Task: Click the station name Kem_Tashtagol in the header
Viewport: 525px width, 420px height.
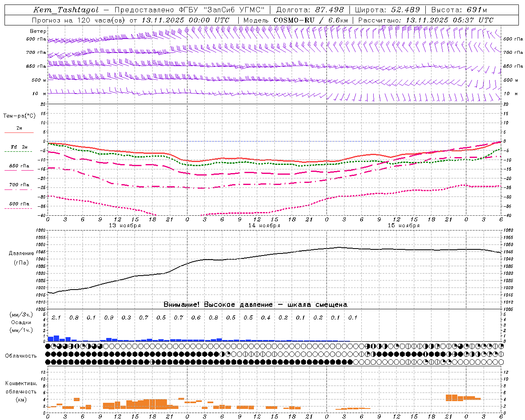Action: 66,10
